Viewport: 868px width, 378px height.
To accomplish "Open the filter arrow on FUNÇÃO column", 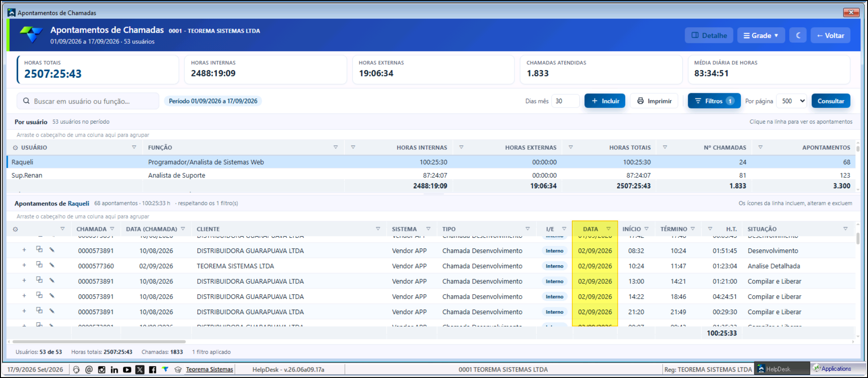I will click(x=336, y=147).
